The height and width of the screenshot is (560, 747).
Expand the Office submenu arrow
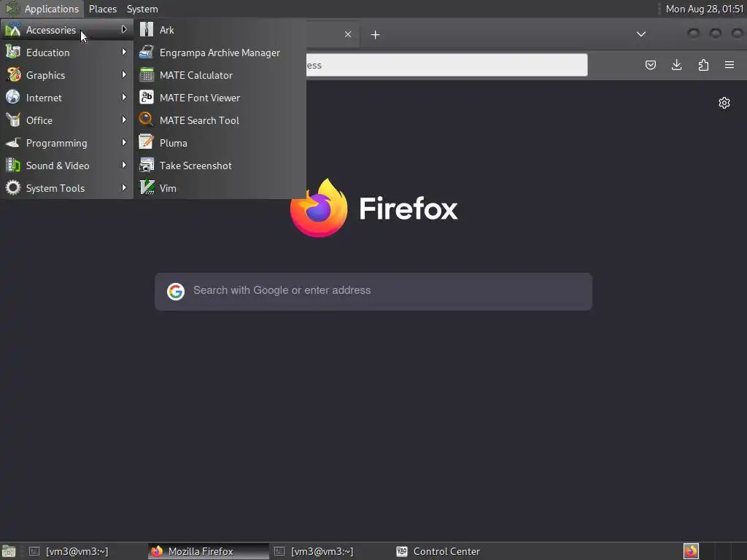pos(124,120)
